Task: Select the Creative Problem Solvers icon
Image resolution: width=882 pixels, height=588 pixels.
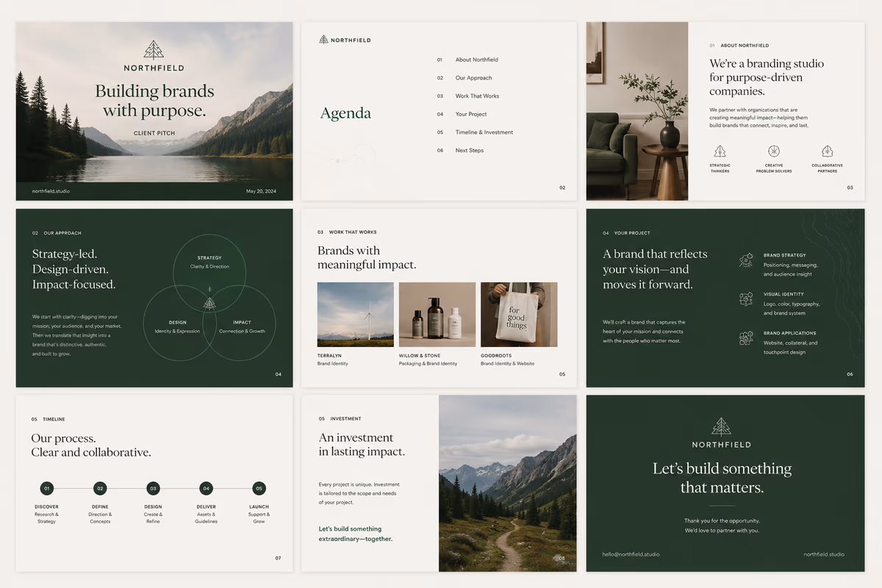Action: [774, 151]
